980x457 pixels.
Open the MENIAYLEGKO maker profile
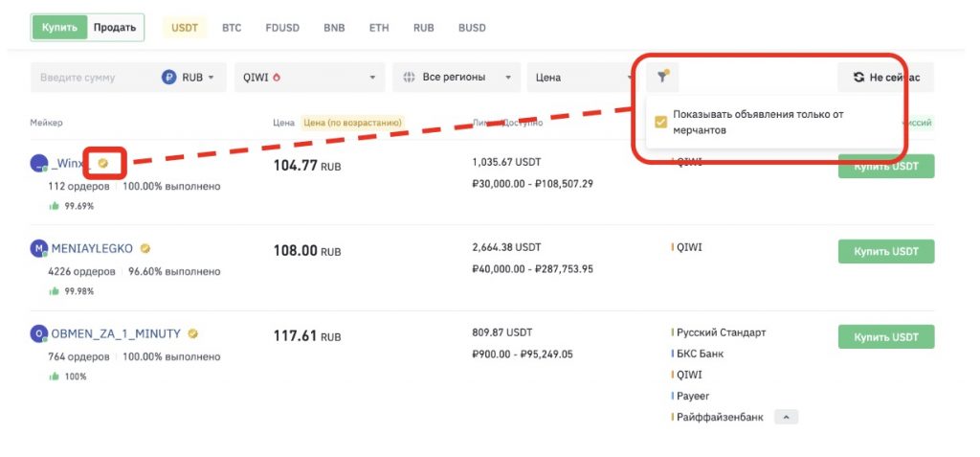pyautogui.click(x=92, y=248)
